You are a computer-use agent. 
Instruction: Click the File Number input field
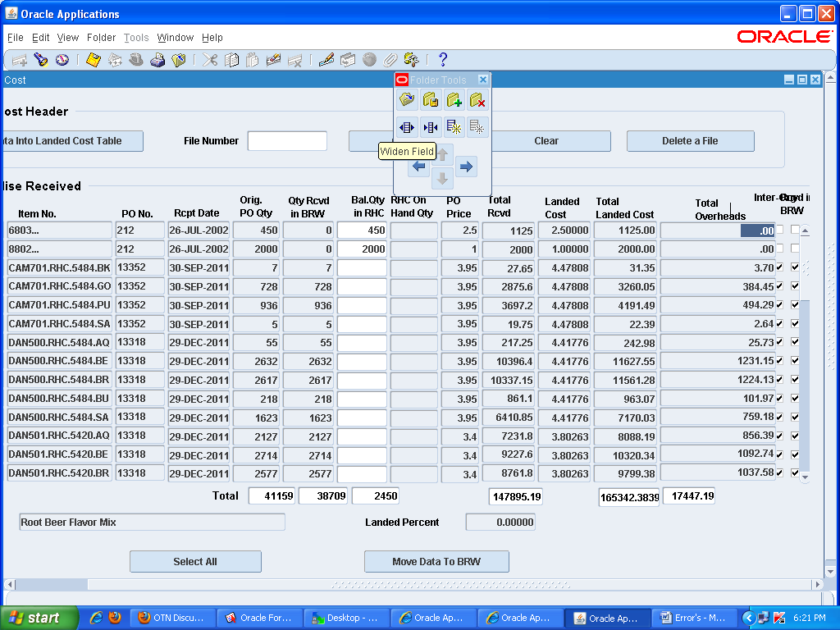[287, 141]
